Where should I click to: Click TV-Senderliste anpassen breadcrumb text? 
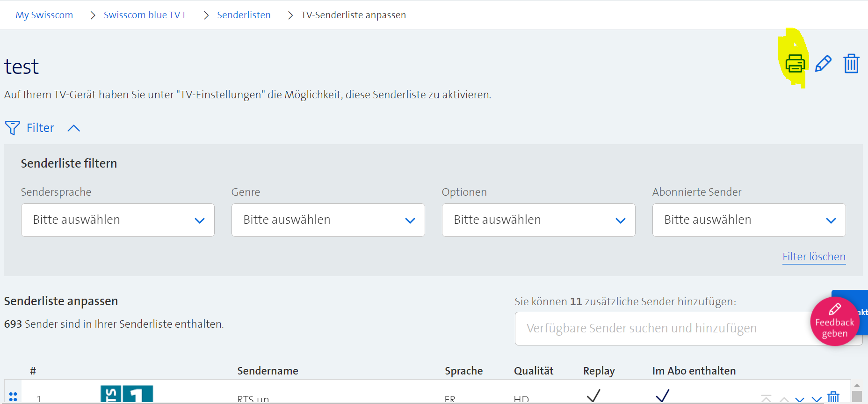pos(354,15)
